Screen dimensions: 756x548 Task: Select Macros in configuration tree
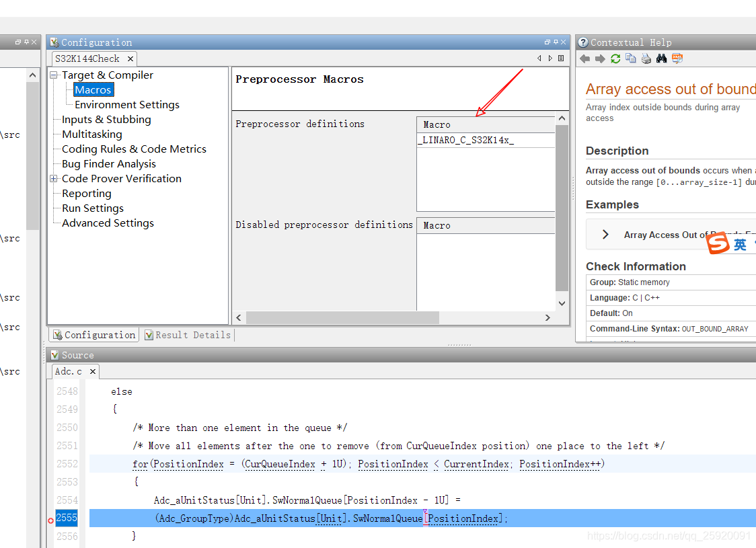click(93, 89)
